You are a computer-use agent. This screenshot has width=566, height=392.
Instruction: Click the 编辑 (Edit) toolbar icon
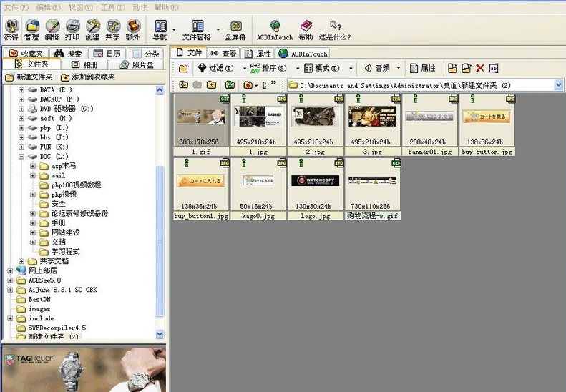52,29
